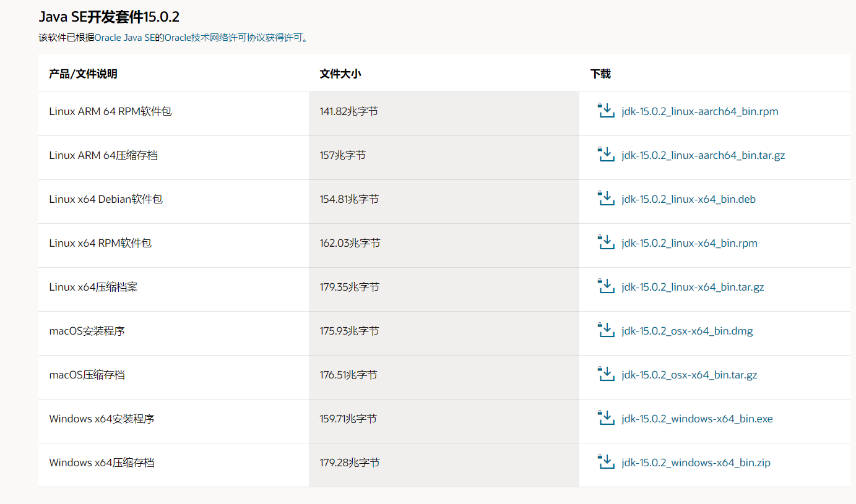
Task: Click download icon beside jdk-15.0.2_linux-aarch64_bin.tar.gz
Action: [606, 155]
